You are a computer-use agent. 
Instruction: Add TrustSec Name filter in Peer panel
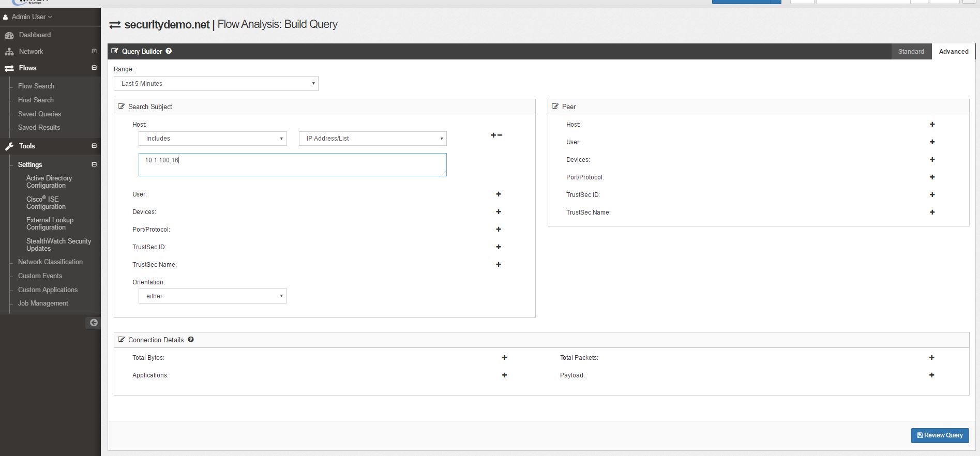(932, 212)
